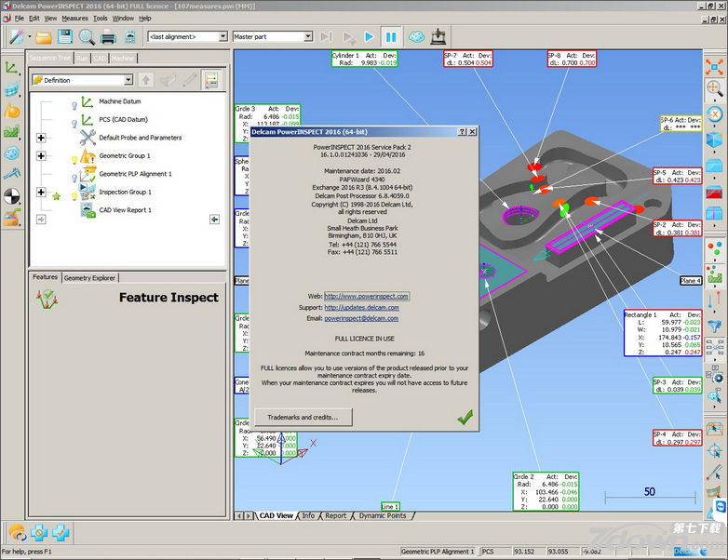Open the new document wizard wand icon

click(17, 36)
